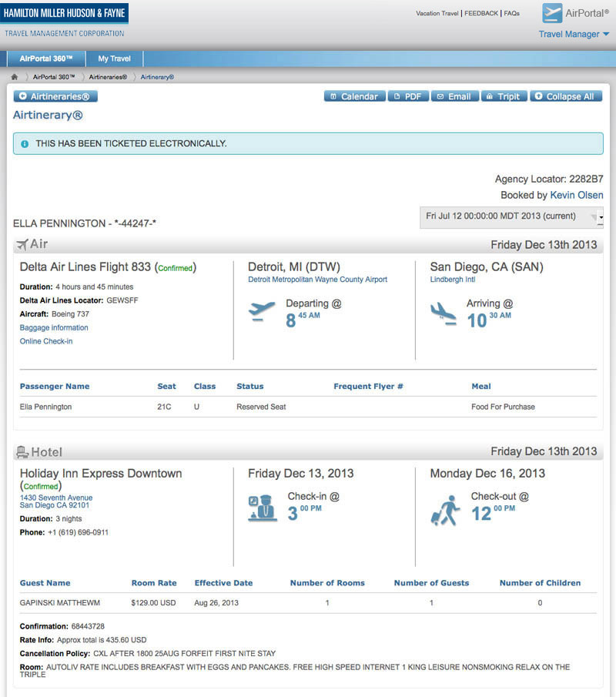Click the Delta Air Lines Flight 833 title
Screen dimensions: 616x697
[85, 266]
